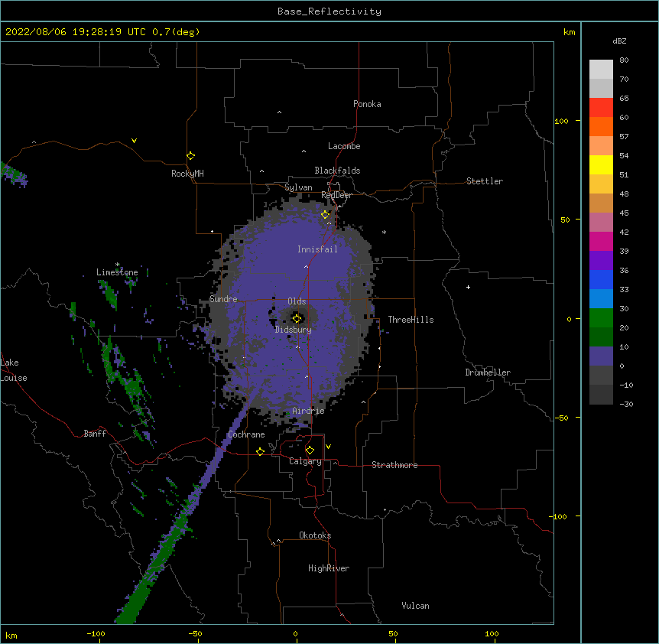Click the dBZ legend heading
659x644 pixels.
click(x=619, y=41)
